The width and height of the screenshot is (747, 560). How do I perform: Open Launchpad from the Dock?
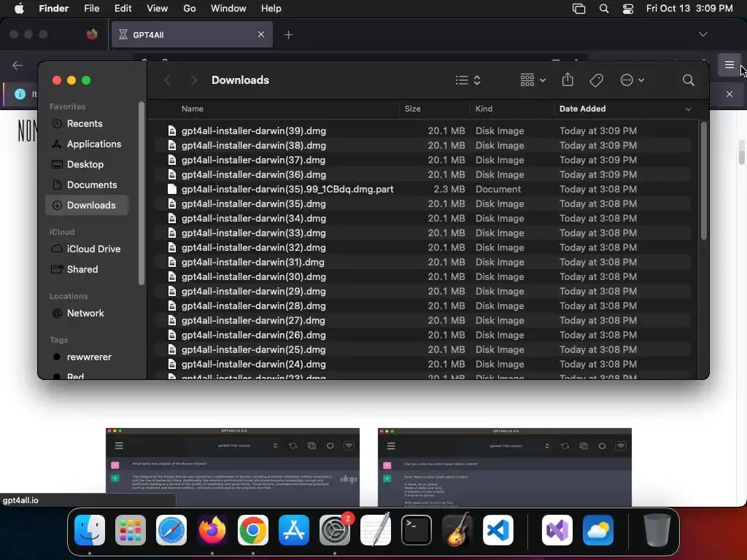(130, 530)
